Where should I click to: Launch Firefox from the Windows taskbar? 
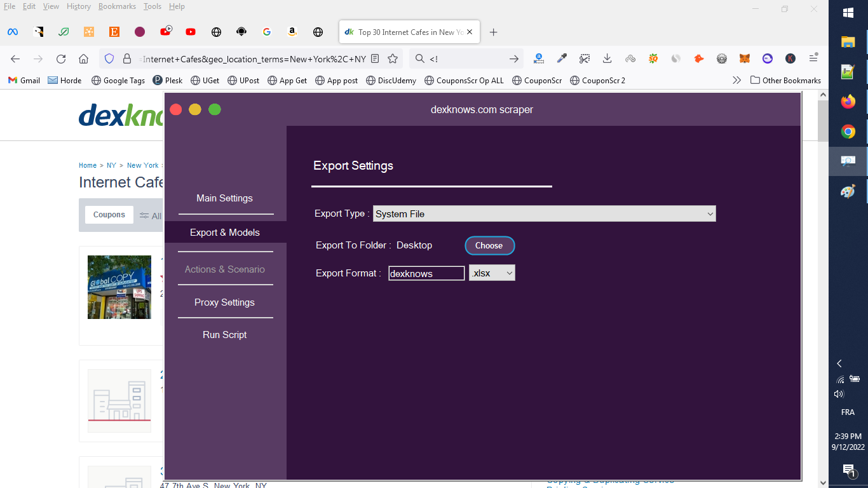click(x=848, y=102)
